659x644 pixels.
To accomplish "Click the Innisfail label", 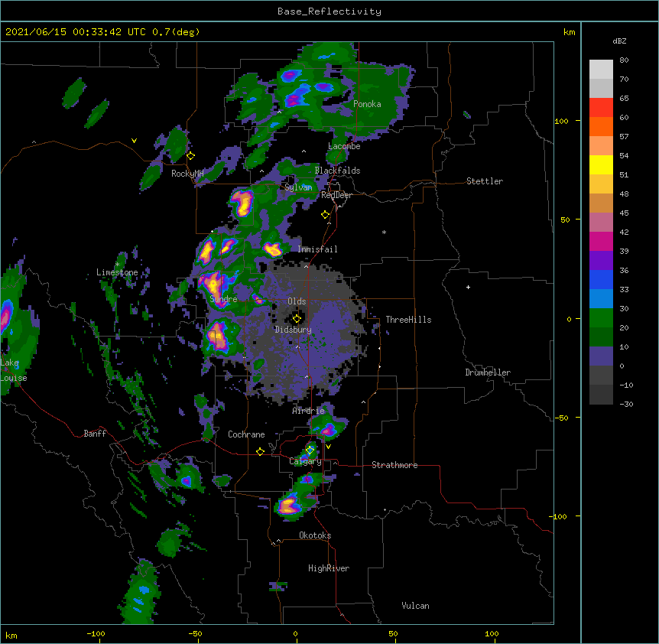I will click(317, 249).
